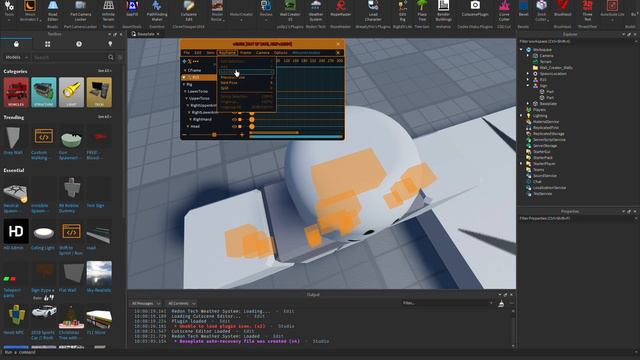This screenshot has width=640, height=360.
Task: Collapse the UpperTorso track in Moon Animator
Action: pos(187,98)
